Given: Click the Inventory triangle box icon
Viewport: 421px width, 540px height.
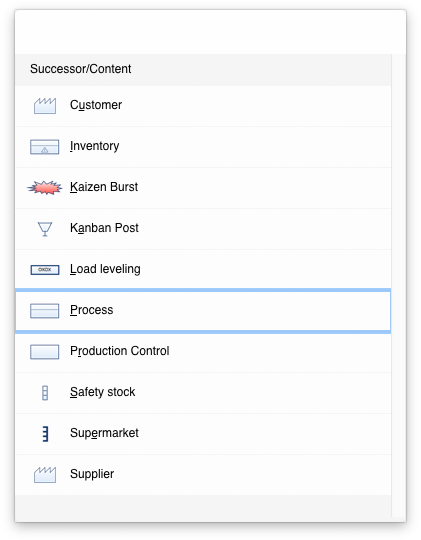Looking at the screenshot, I should 44,147.
